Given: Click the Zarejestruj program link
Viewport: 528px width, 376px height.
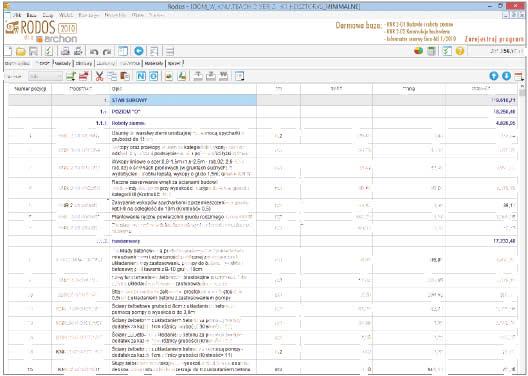Looking at the screenshot, I should click(x=494, y=39).
